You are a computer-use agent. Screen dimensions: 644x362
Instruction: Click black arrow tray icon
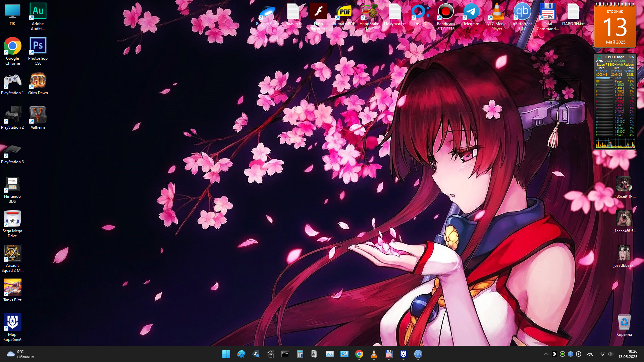click(554, 354)
